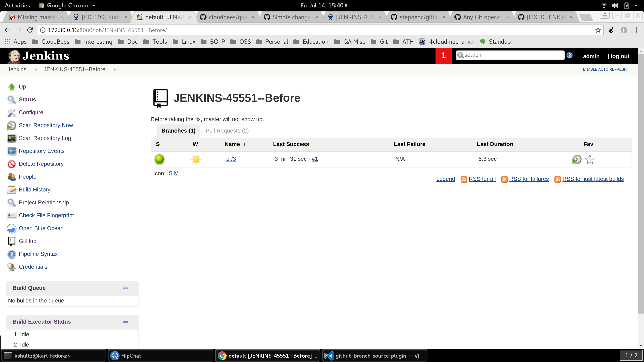Collapse the Build Executor Status panel

pyautogui.click(x=126, y=322)
